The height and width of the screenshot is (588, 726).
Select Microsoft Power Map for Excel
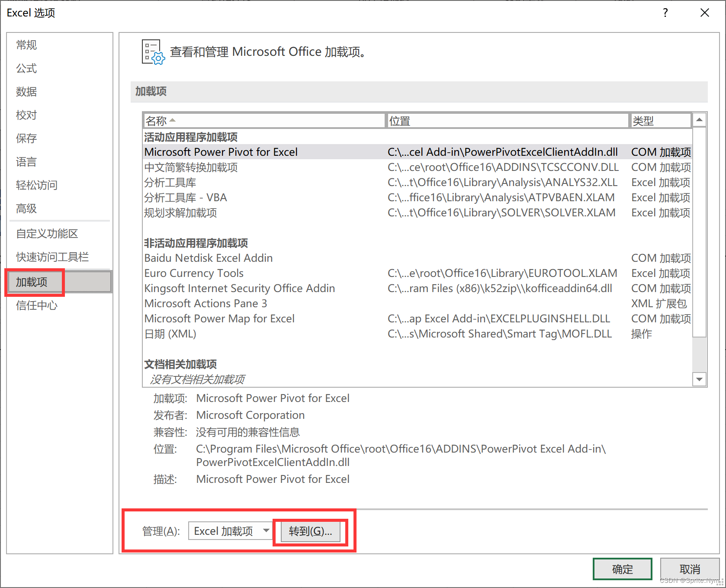tap(418, 318)
